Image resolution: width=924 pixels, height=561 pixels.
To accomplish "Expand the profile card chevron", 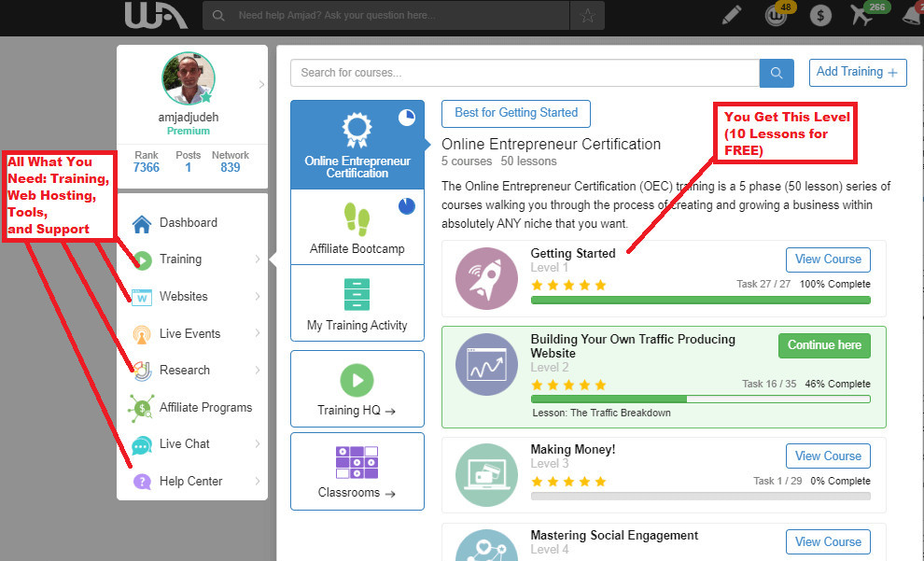I will pyautogui.click(x=261, y=84).
